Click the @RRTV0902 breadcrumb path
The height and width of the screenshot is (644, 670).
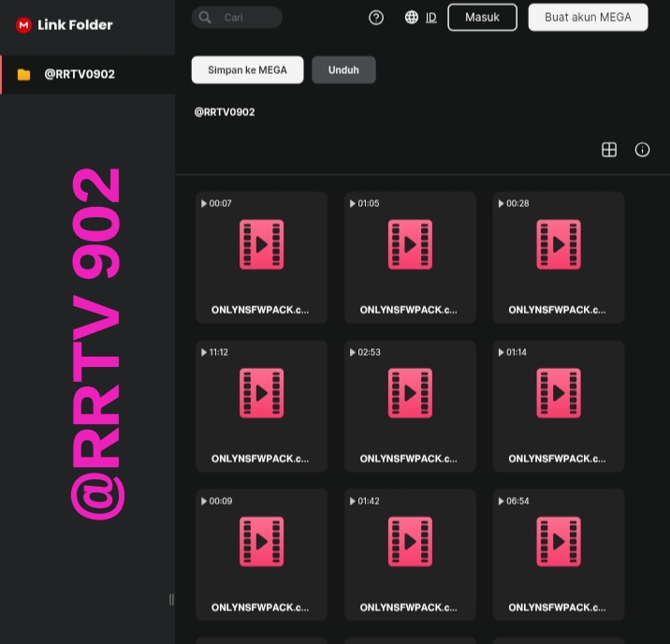pyautogui.click(x=225, y=112)
